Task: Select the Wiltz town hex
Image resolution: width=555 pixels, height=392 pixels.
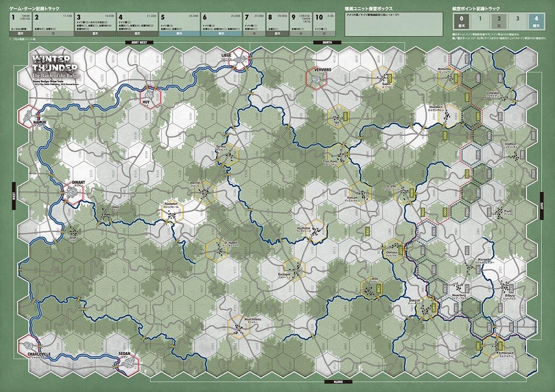Action: pyautogui.click(x=371, y=288)
